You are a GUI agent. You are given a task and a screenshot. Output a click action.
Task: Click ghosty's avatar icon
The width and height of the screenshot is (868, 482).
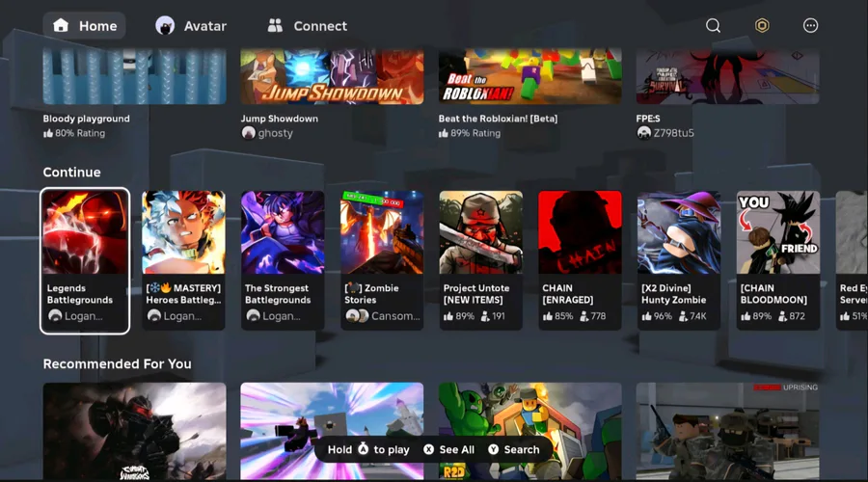pos(249,133)
